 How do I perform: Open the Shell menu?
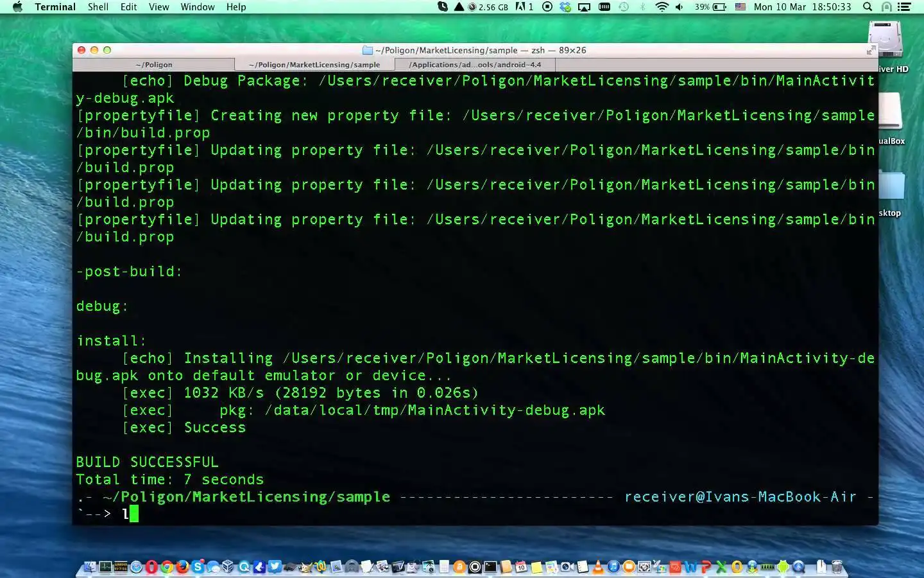98,7
